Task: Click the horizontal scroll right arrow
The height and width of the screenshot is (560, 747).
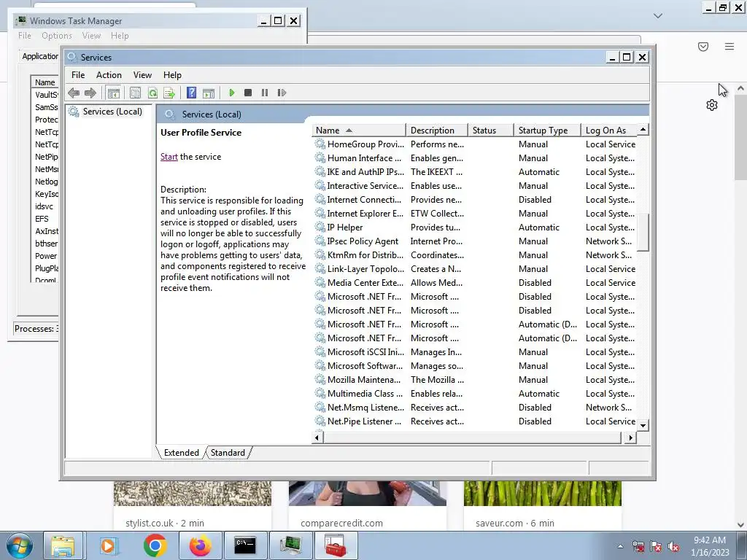Action: coord(631,437)
